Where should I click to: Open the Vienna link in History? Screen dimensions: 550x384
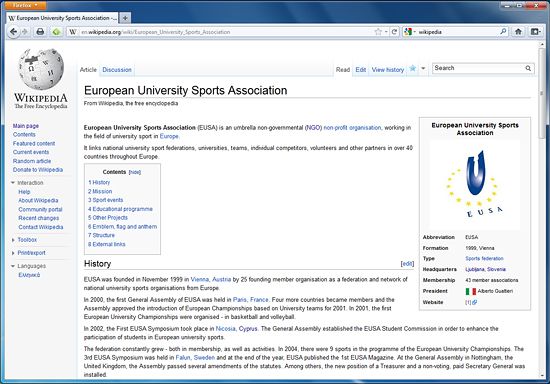click(x=200, y=279)
